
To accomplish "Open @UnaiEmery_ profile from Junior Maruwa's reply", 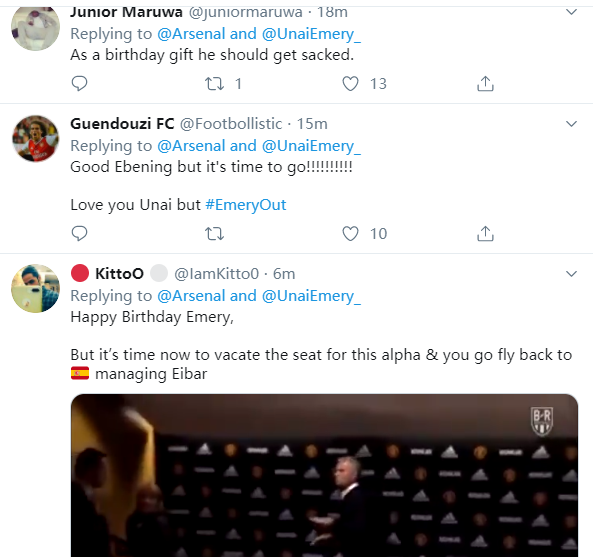I will [311, 34].
